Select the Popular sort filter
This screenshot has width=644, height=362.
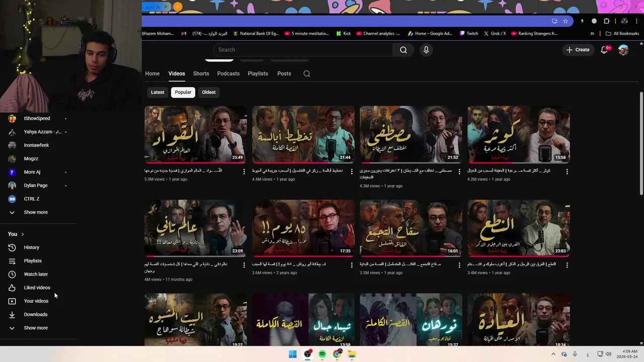(183, 92)
